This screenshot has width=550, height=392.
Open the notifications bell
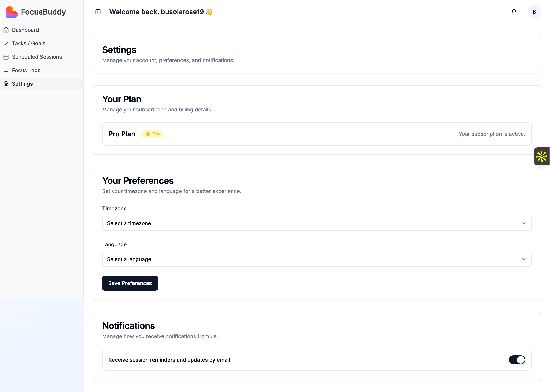(x=514, y=12)
